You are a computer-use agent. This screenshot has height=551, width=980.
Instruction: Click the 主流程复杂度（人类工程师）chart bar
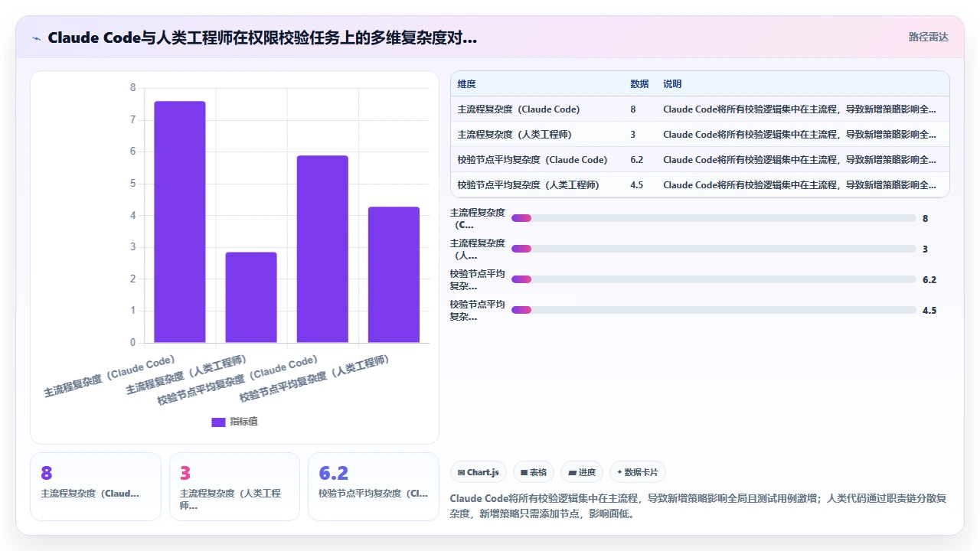coord(251,297)
